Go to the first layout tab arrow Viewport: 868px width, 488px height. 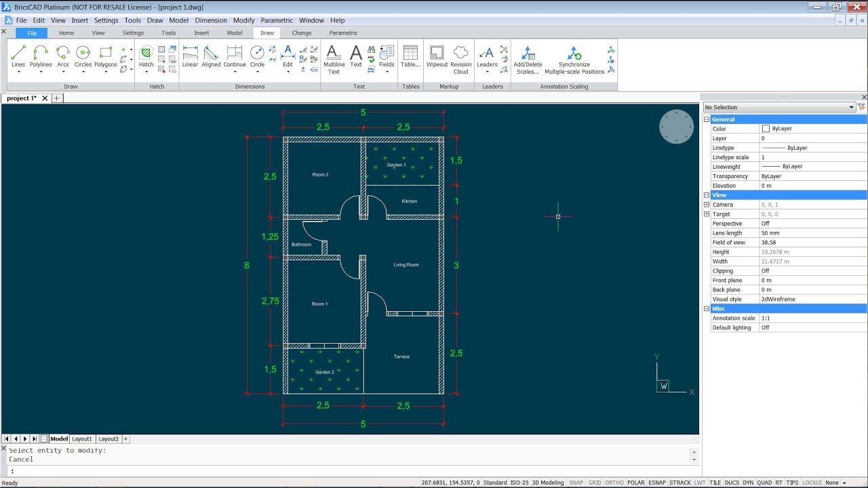[7, 439]
